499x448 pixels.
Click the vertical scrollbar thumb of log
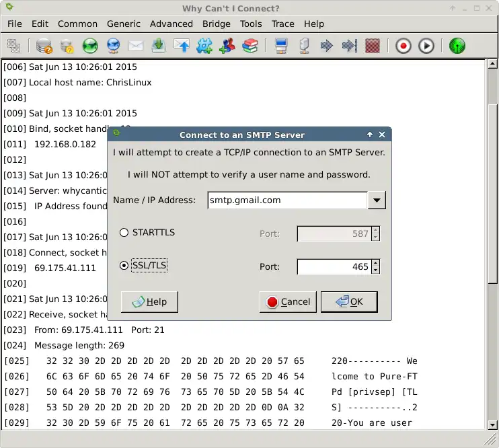[492, 193]
